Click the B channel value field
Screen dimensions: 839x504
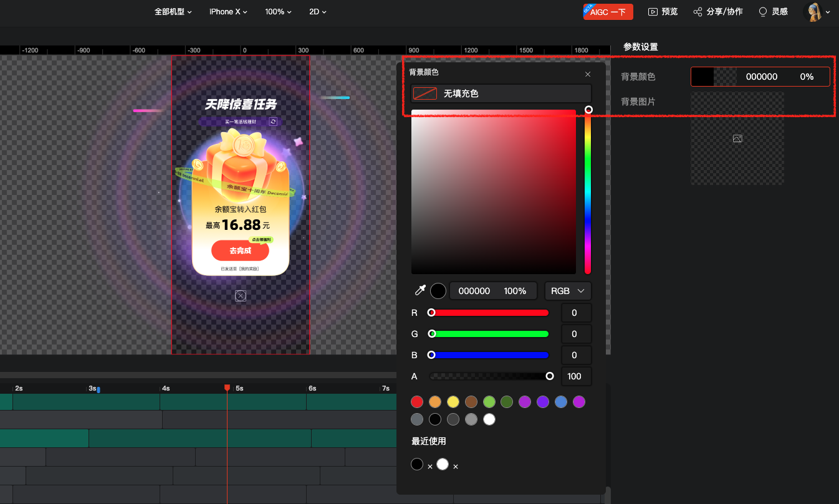click(576, 355)
